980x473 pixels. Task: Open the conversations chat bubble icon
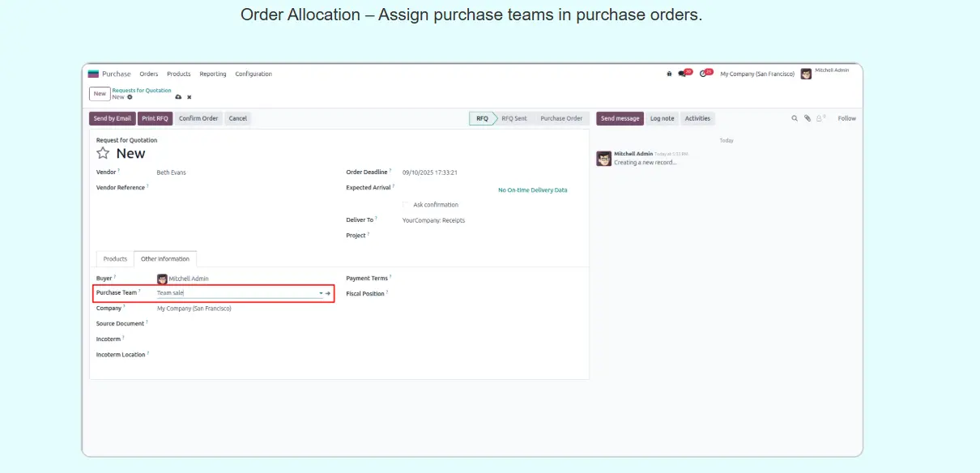click(x=683, y=74)
